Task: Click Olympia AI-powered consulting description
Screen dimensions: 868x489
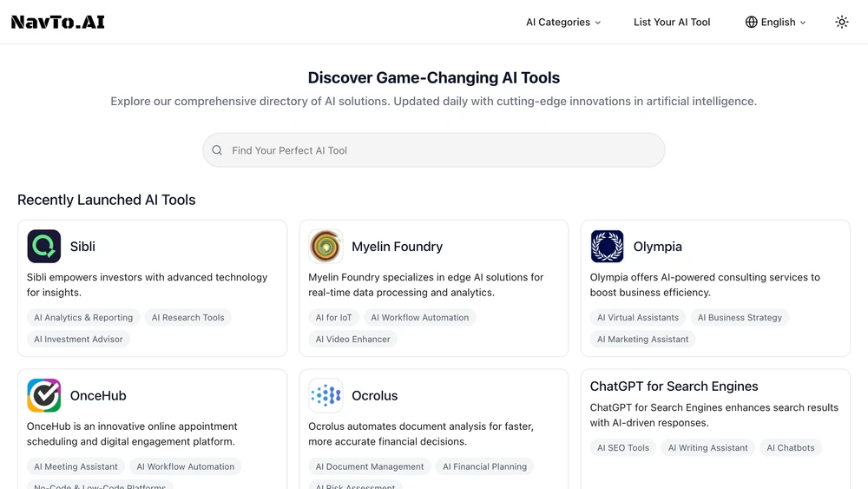Action: point(705,285)
